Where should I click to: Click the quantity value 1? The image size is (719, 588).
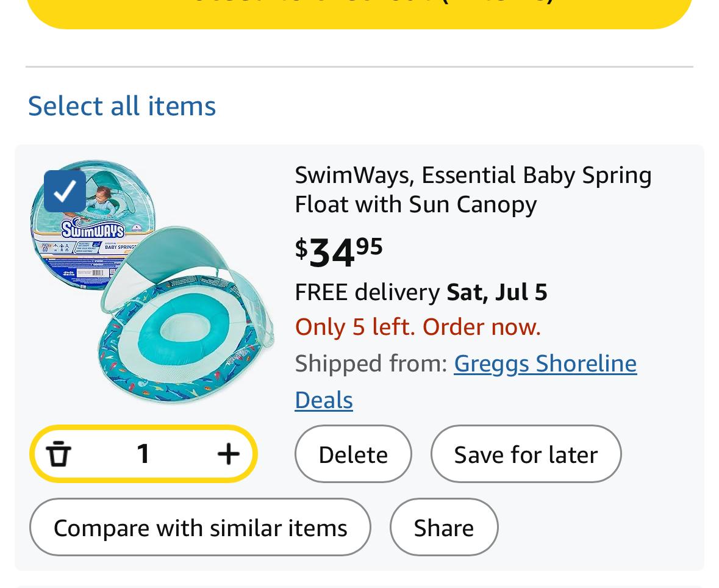tap(143, 454)
